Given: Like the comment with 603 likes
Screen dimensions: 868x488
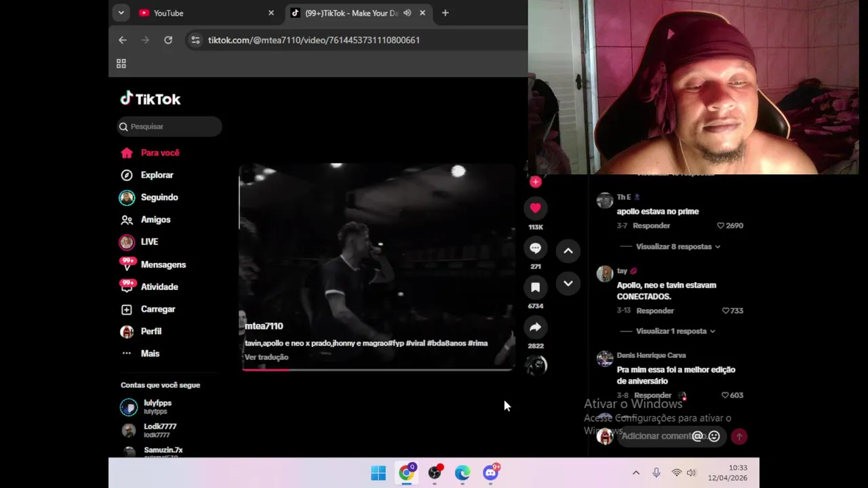Looking at the screenshot, I should (725, 395).
